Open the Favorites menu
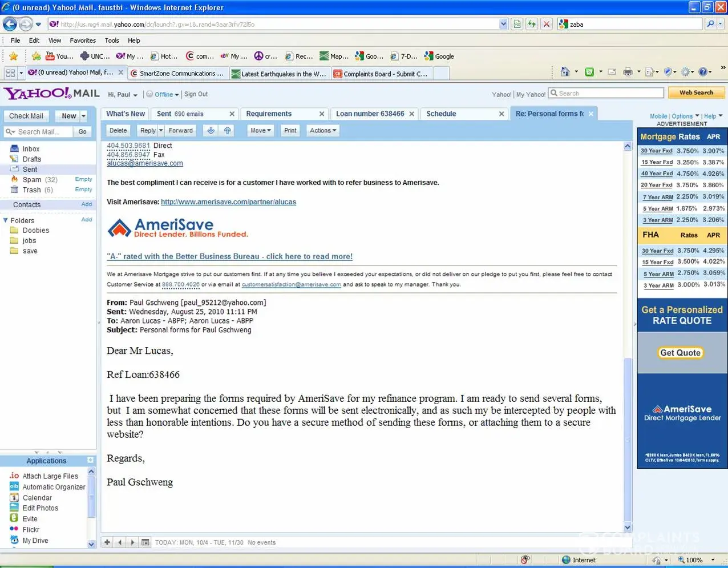 coord(83,41)
